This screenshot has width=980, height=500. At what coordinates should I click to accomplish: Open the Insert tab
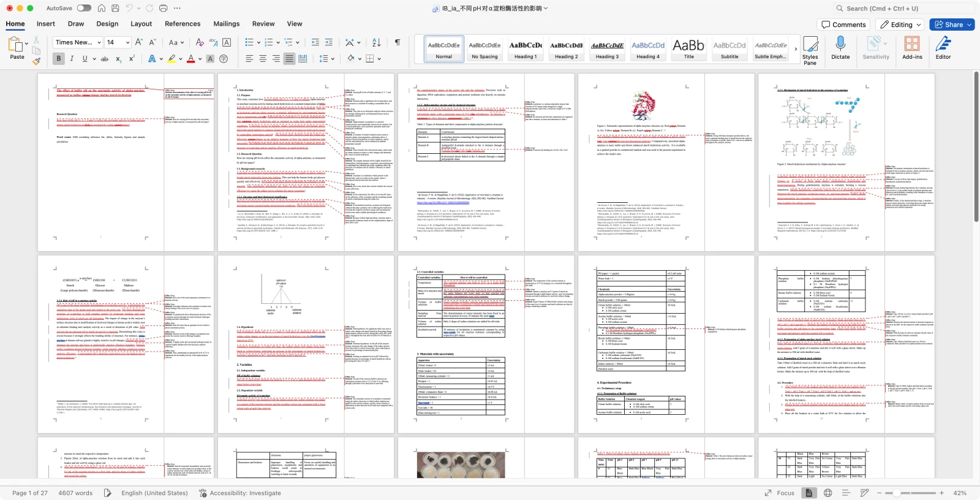(46, 24)
